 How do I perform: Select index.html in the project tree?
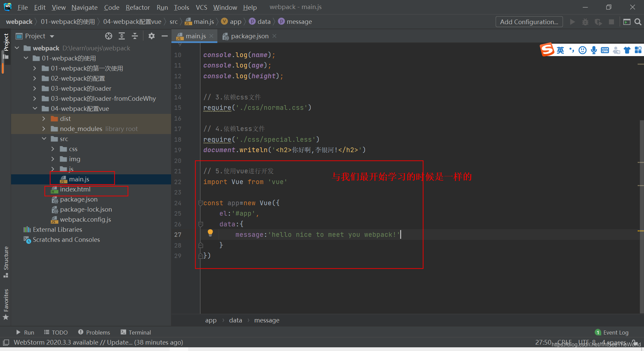click(75, 189)
